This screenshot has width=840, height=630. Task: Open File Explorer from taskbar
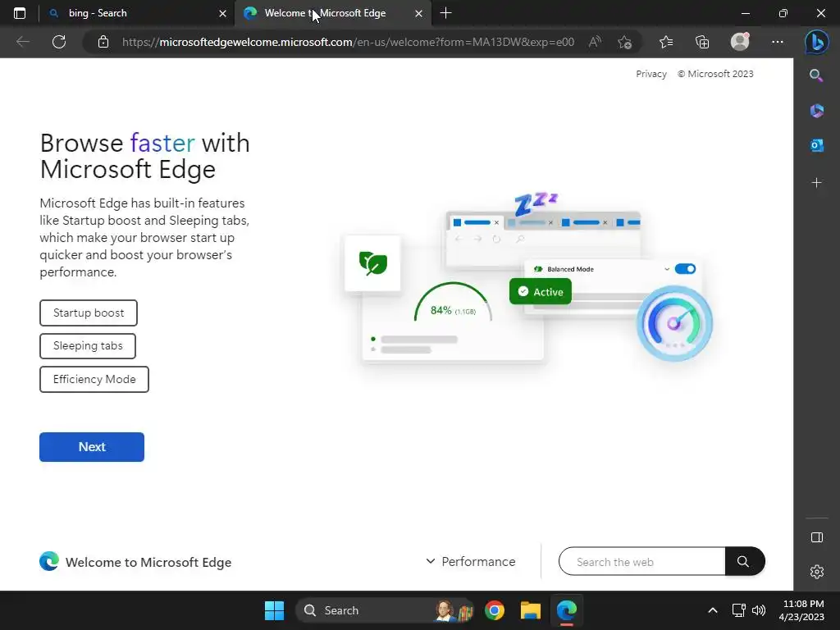531,610
